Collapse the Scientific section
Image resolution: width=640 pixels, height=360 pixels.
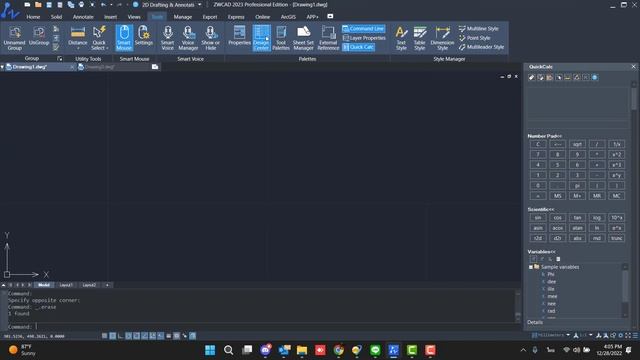tap(541, 209)
